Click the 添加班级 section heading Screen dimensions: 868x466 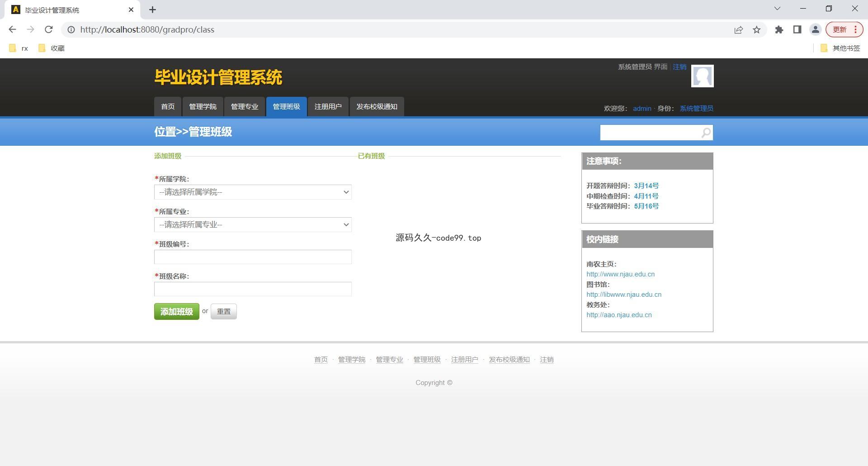click(x=168, y=156)
